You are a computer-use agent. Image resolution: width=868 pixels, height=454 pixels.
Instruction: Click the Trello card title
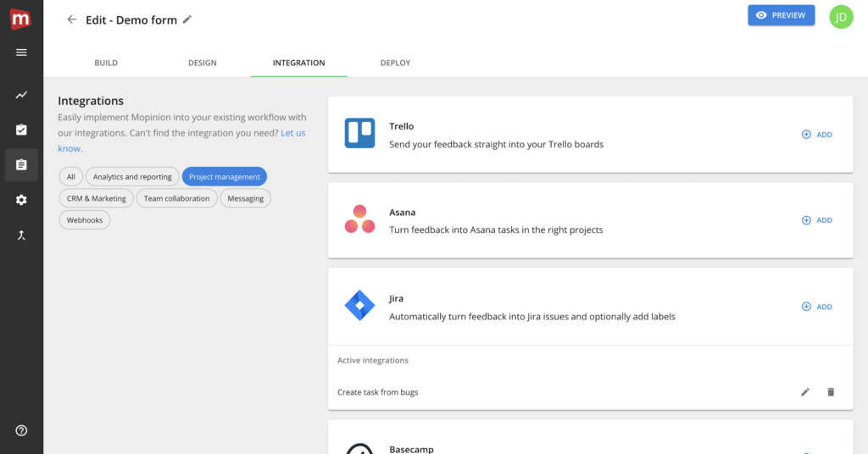pos(401,126)
